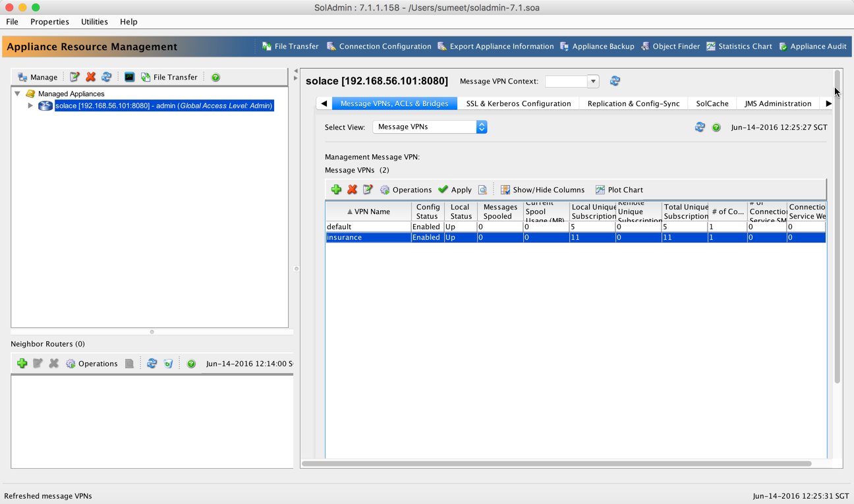The width and height of the screenshot is (854, 504).
Task: Switch to the SolCache tab
Action: point(712,103)
